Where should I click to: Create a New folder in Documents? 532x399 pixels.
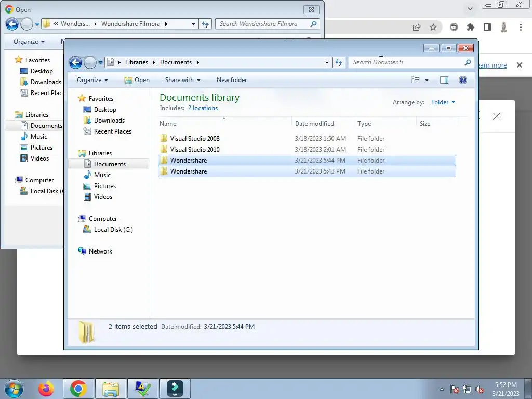[232, 80]
